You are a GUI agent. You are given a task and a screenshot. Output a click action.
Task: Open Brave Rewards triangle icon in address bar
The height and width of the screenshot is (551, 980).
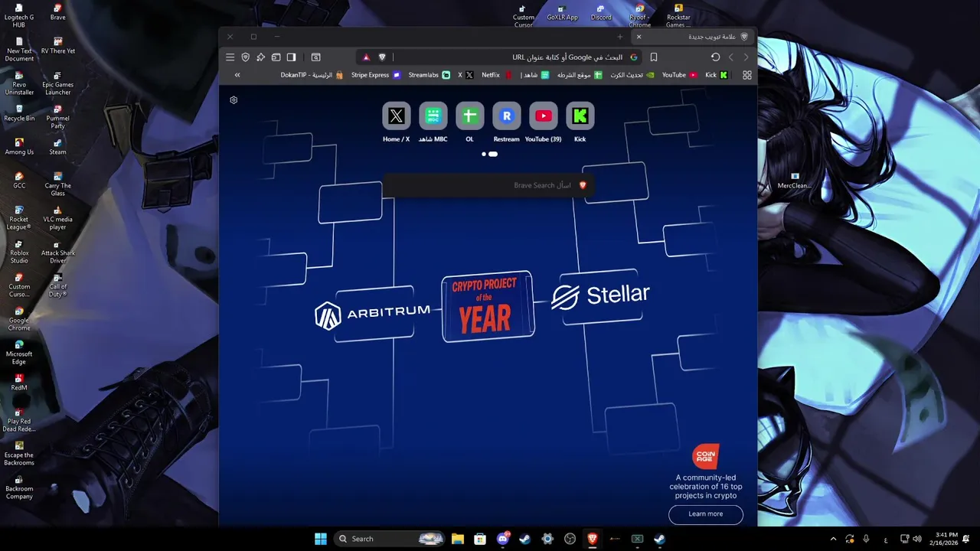coord(366,57)
